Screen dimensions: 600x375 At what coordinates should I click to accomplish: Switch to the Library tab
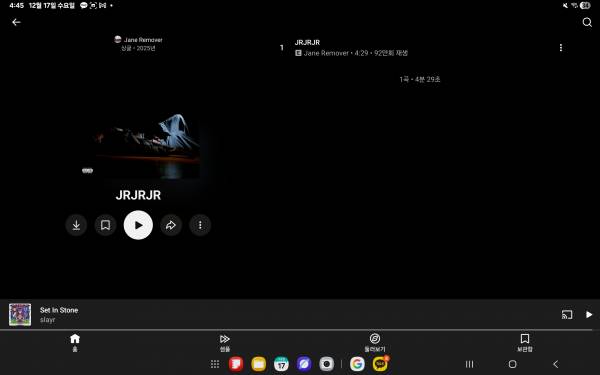pos(525,342)
